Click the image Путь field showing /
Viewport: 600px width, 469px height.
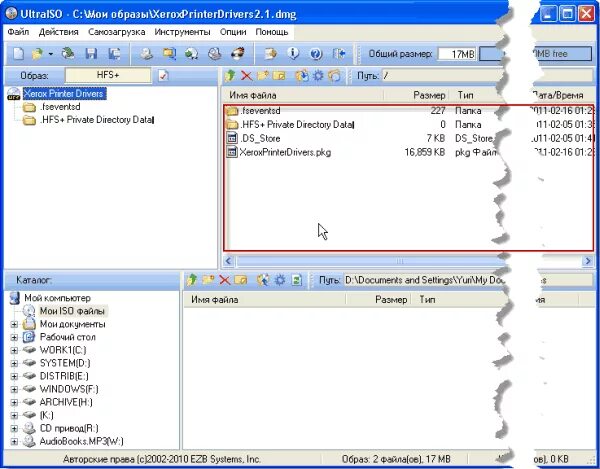[x=488, y=76]
